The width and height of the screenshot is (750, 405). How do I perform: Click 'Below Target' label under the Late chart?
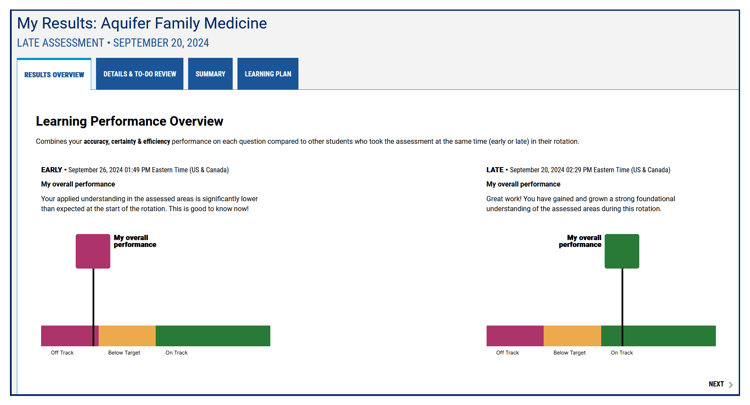click(x=569, y=353)
